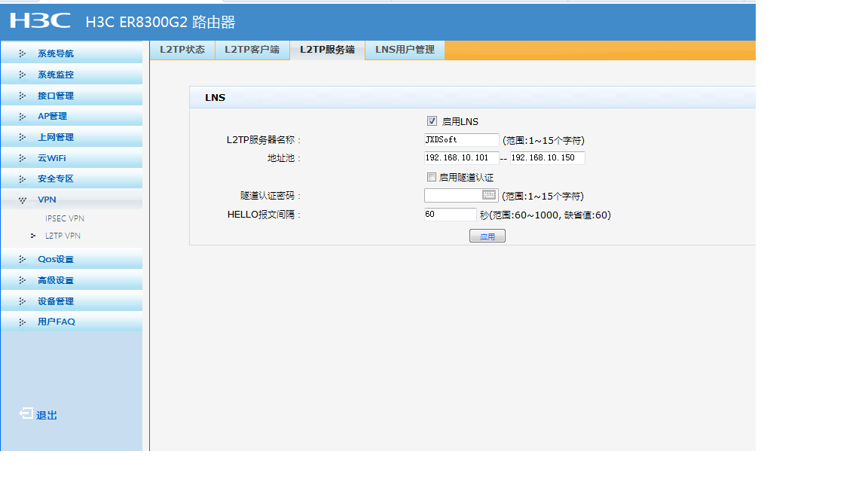The image size is (868, 488).
Task: Expand the 安全专区 menu
Action: coord(72,178)
